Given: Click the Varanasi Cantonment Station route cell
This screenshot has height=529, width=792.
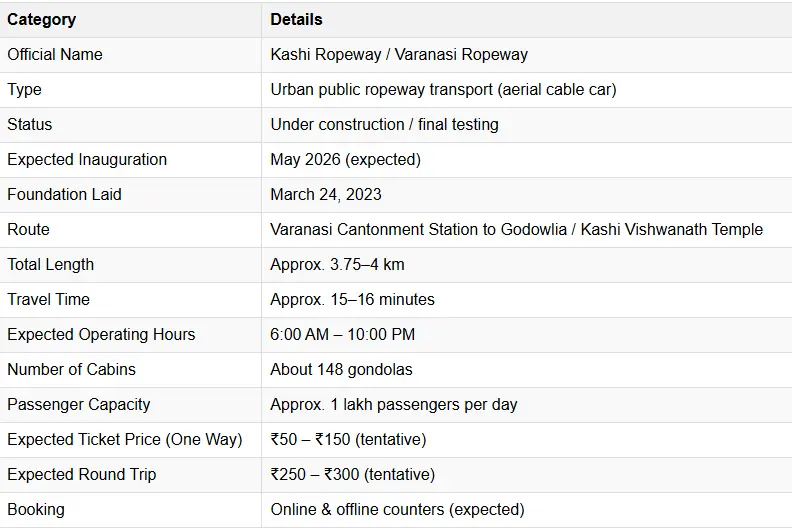Looking at the screenshot, I should [x=516, y=229].
